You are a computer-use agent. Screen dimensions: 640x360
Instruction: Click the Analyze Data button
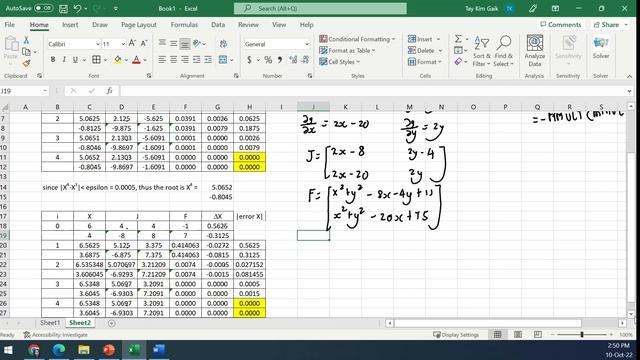(x=535, y=51)
